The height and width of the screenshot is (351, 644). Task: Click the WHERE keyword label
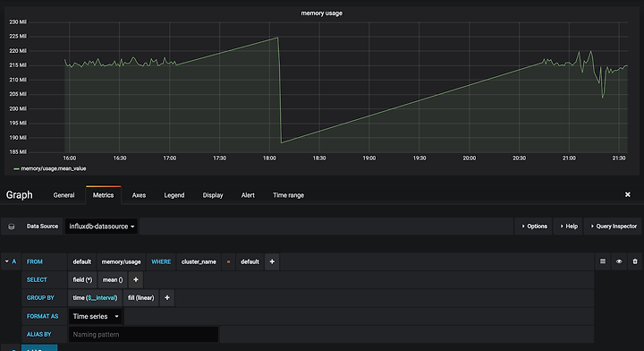click(x=161, y=261)
